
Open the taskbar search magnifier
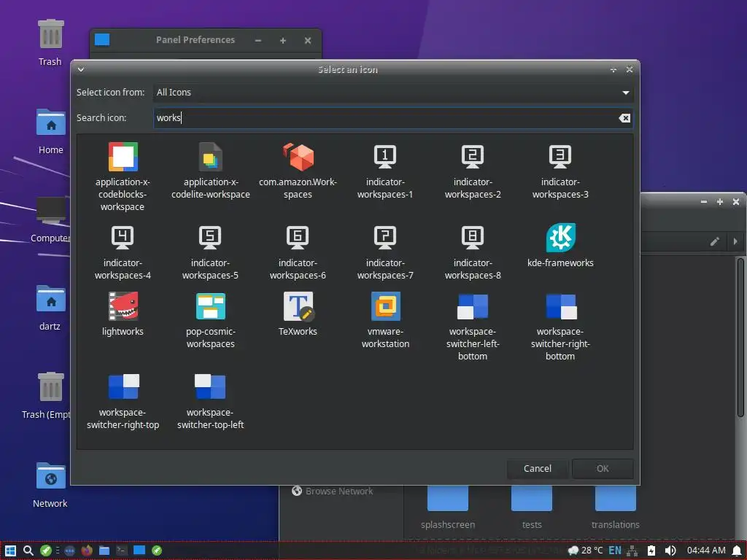[28, 551]
